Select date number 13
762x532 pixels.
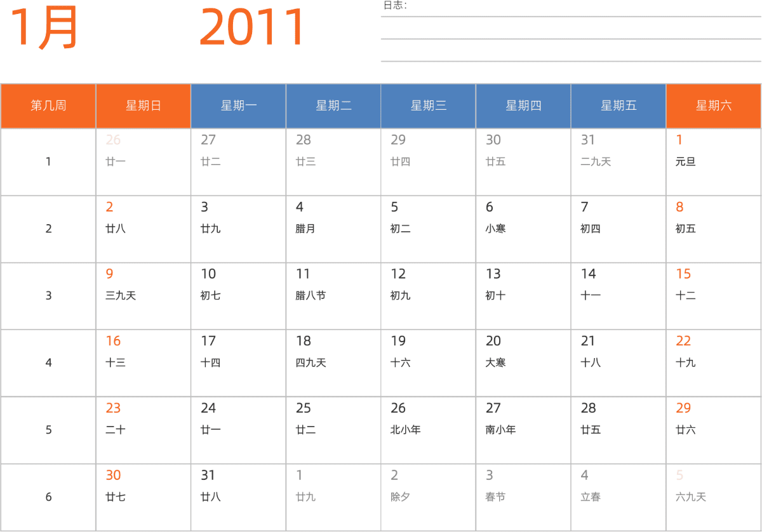(493, 274)
